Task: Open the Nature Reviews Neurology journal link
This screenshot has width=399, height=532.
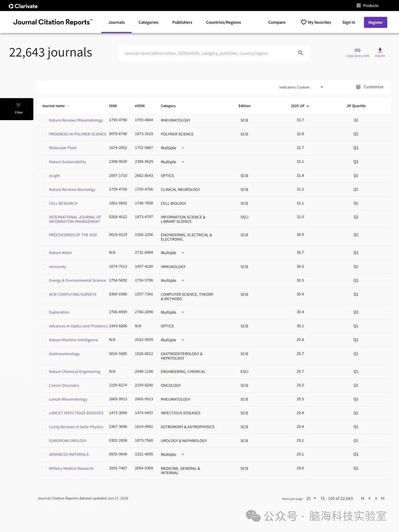Action: click(x=72, y=190)
